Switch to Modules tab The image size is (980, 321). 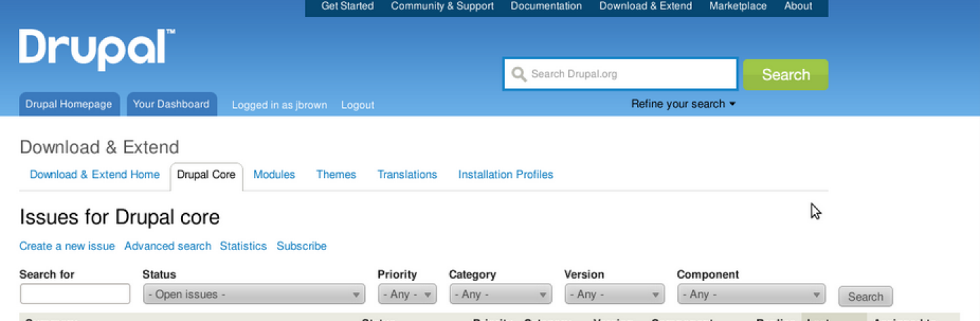click(274, 174)
